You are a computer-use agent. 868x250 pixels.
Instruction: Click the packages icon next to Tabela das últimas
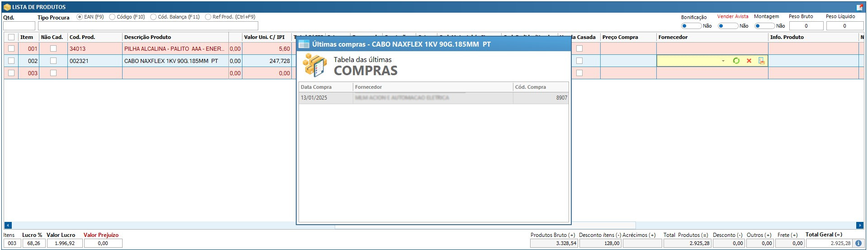coord(315,65)
